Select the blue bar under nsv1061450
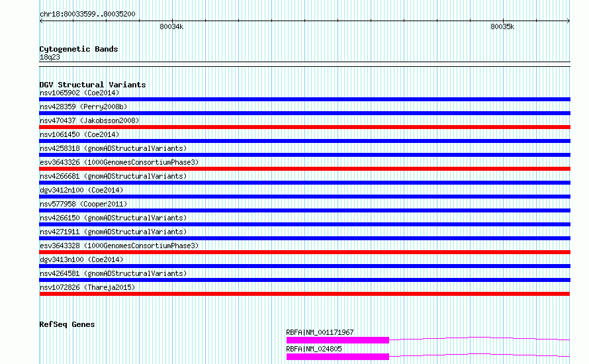589x364 pixels. 304,141
